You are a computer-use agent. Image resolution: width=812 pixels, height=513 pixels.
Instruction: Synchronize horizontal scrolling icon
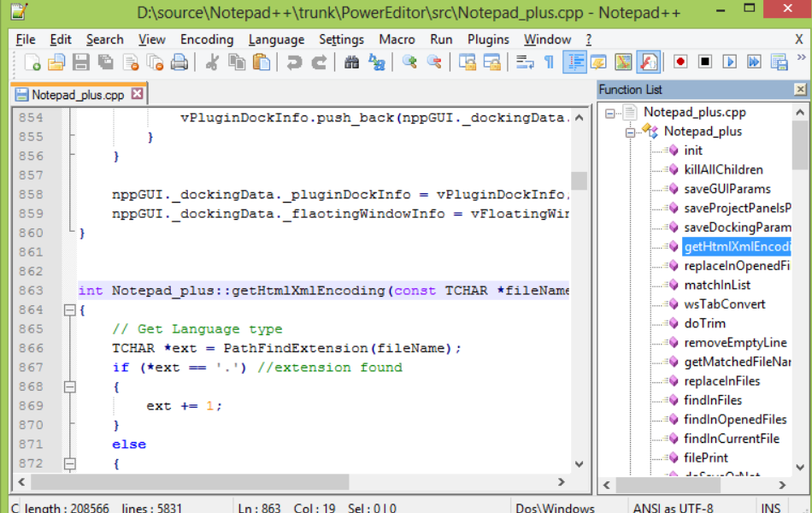click(x=491, y=62)
